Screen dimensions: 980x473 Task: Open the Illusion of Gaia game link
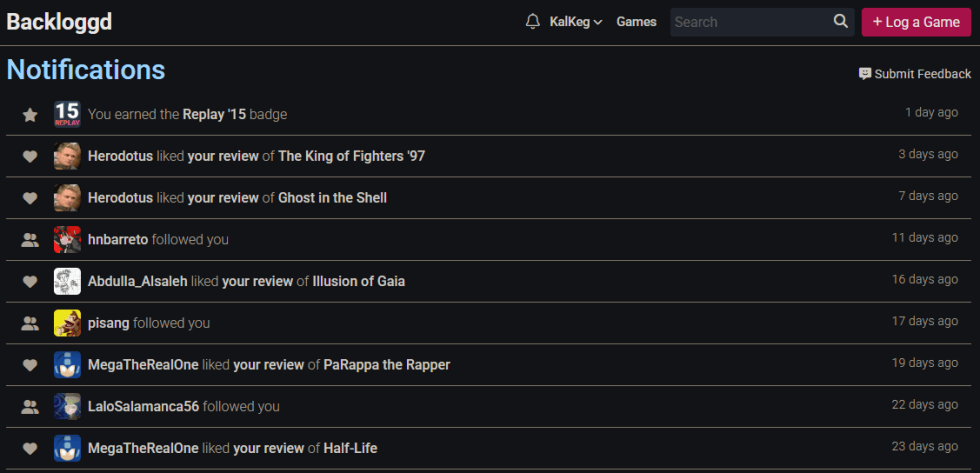coord(358,282)
